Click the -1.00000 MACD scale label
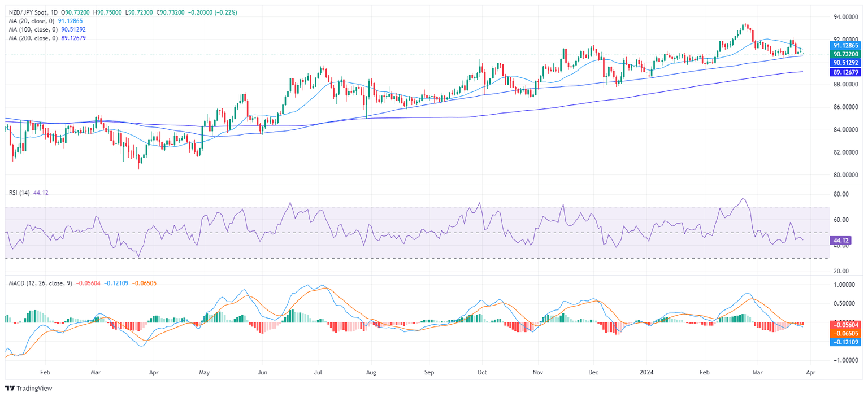The height and width of the screenshot is (397, 868). click(x=847, y=360)
